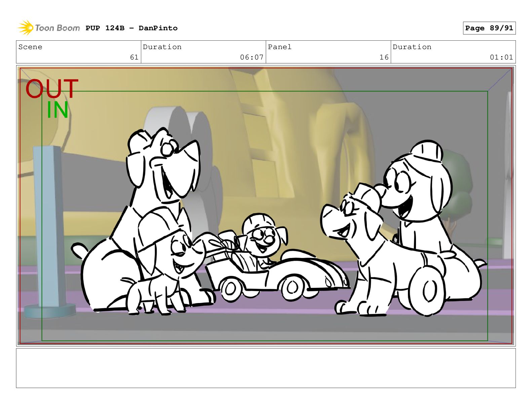Click the panel duration value '01:01'
Viewport: 532px width, 412px height.
[x=501, y=57]
